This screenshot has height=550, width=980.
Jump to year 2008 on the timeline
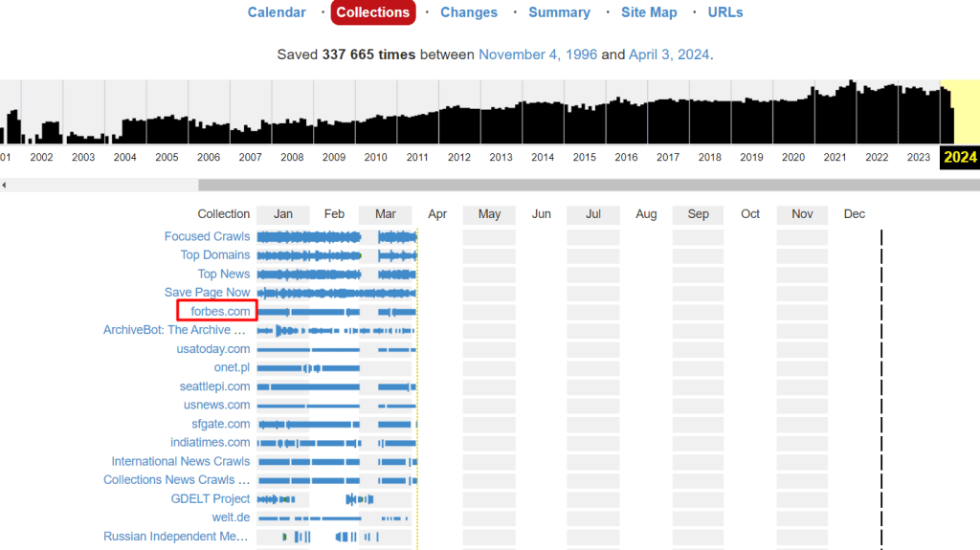292,157
